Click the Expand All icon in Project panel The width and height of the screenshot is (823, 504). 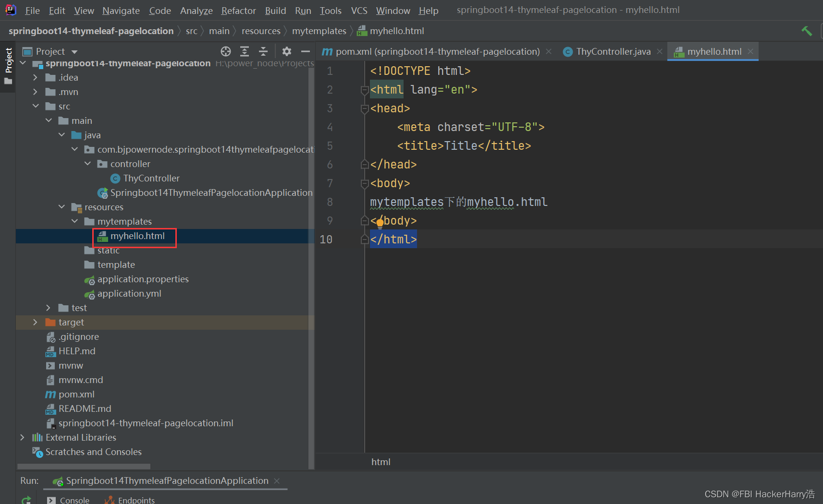(x=245, y=51)
